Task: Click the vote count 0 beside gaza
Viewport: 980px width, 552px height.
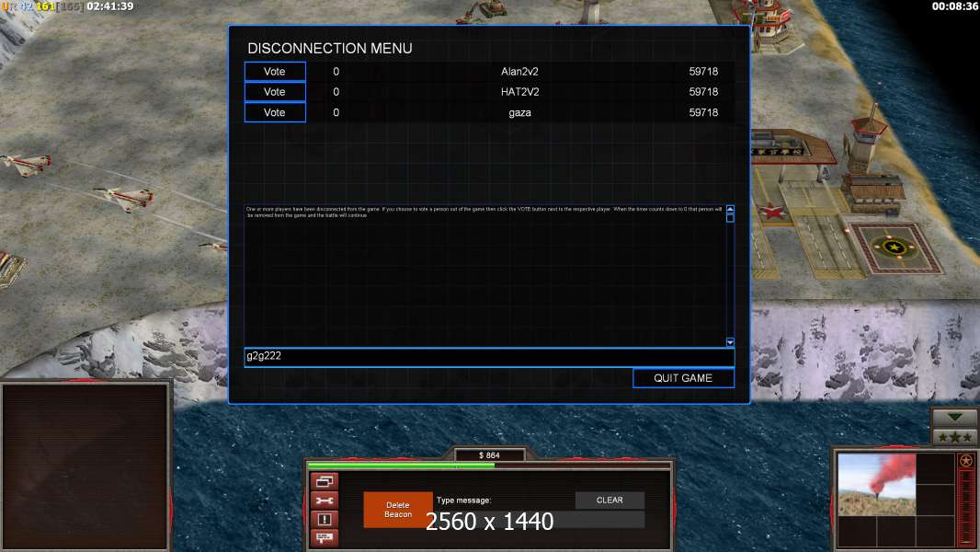Action: [336, 112]
